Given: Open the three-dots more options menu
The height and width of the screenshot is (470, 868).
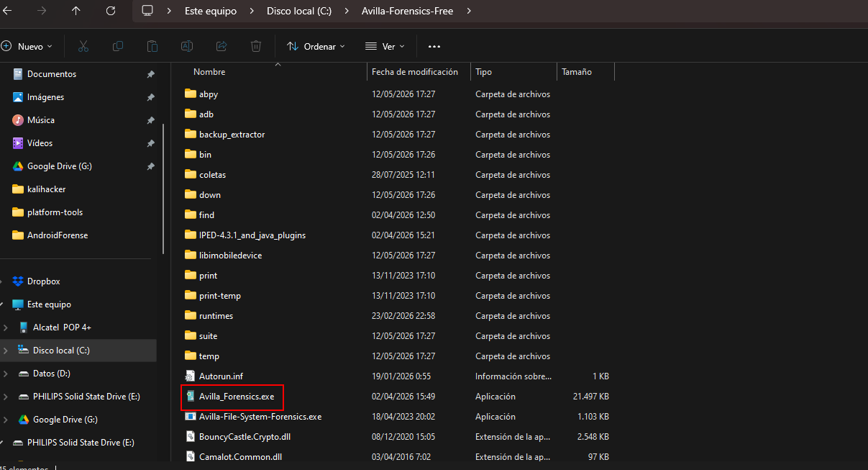Looking at the screenshot, I should (x=434, y=46).
